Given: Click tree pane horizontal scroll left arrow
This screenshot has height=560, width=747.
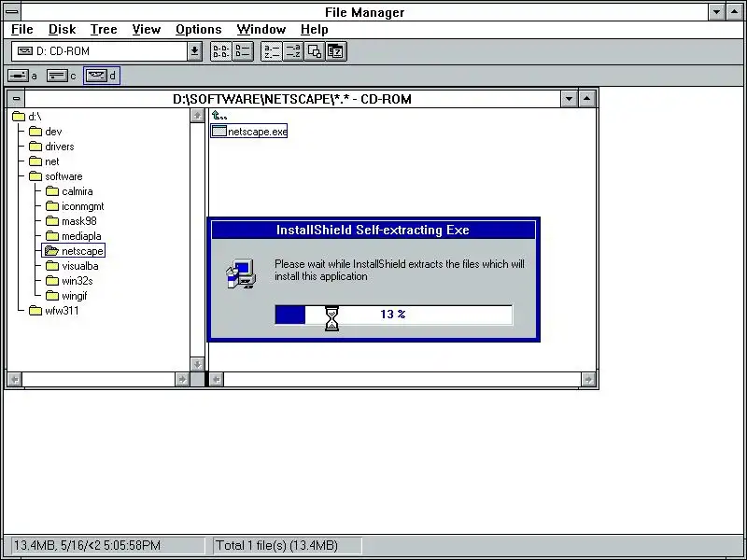Looking at the screenshot, I should click(x=15, y=380).
